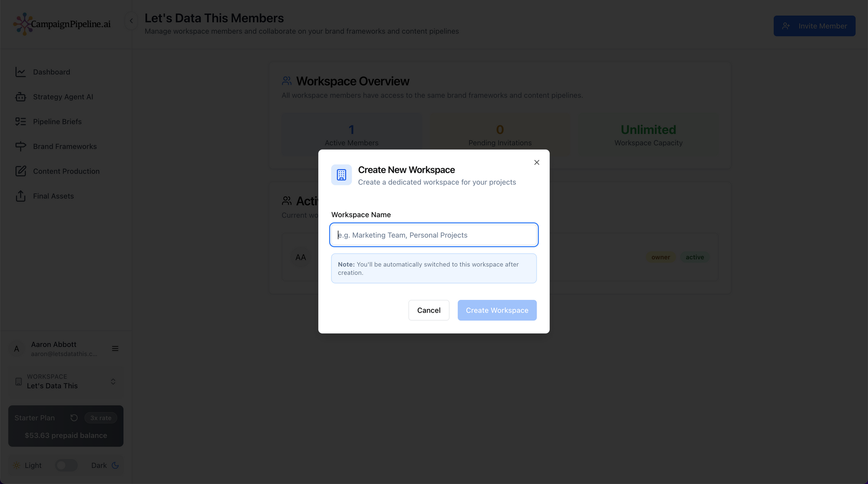Click the Light mode sun icon
Viewport: 868px width, 484px height.
point(17,465)
